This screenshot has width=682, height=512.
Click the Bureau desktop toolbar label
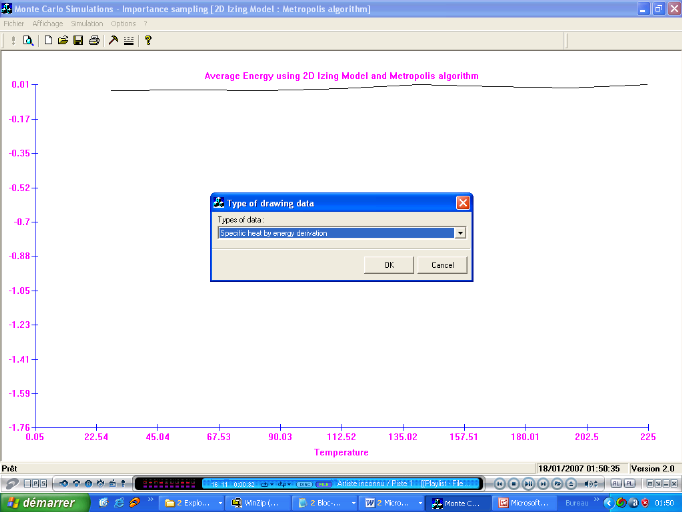coord(577,503)
